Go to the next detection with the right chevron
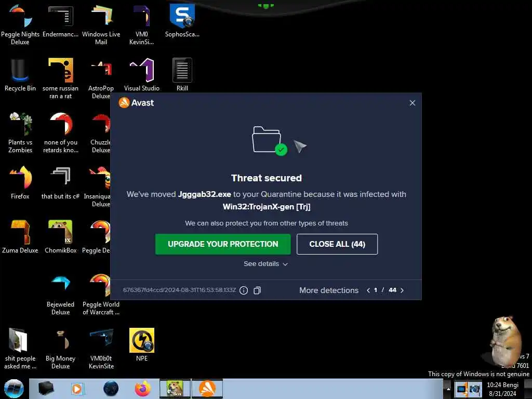The height and width of the screenshot is (399, 532). pyautogui.click(x=402, y=290)
